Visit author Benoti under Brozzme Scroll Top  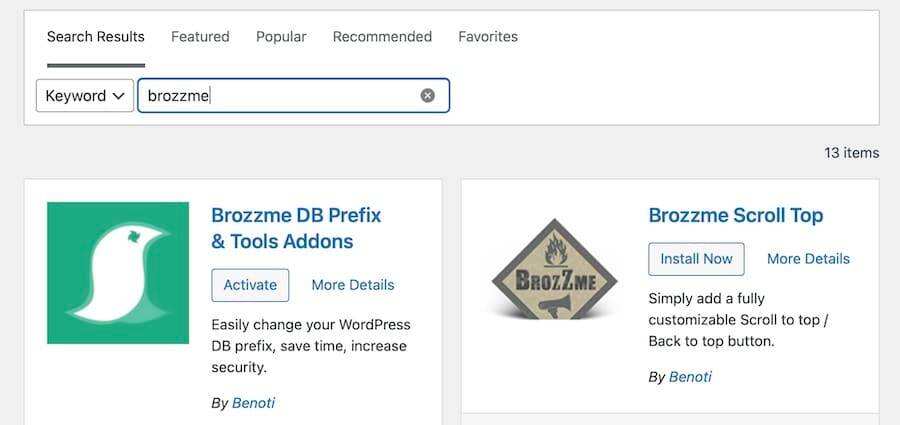tap(690, 377)
